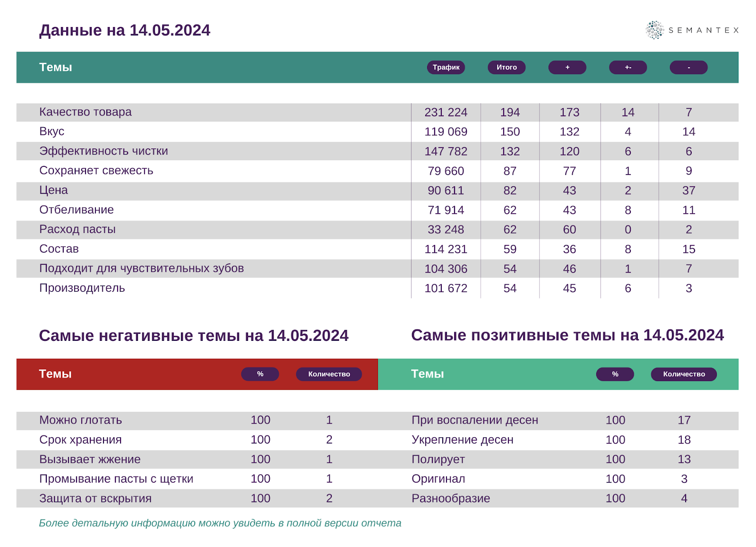Click the '%' pill in positive topics header
756x547 pixels.
point(615,374)
